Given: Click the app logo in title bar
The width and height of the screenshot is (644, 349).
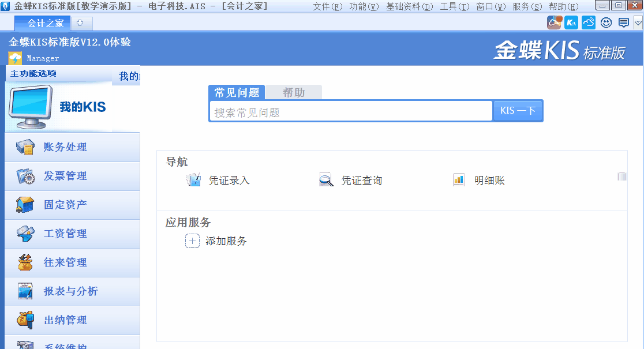Looking at the screenshot, I should [5, 6].
